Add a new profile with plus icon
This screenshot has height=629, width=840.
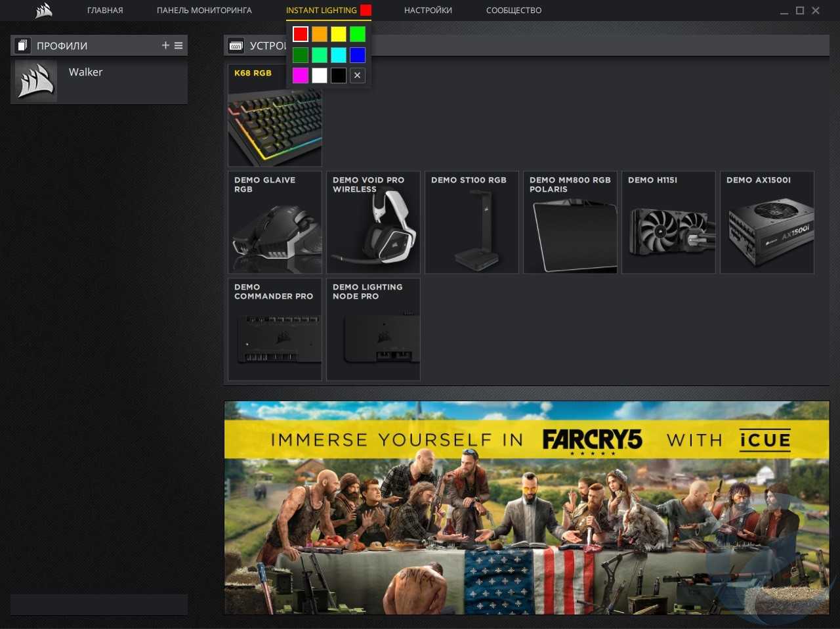165,45
